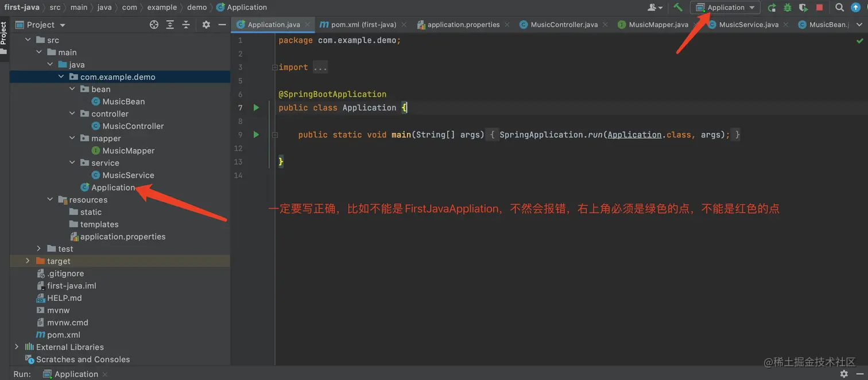
Task: Select Application class in project tree
Action: [x=113, y=188]
